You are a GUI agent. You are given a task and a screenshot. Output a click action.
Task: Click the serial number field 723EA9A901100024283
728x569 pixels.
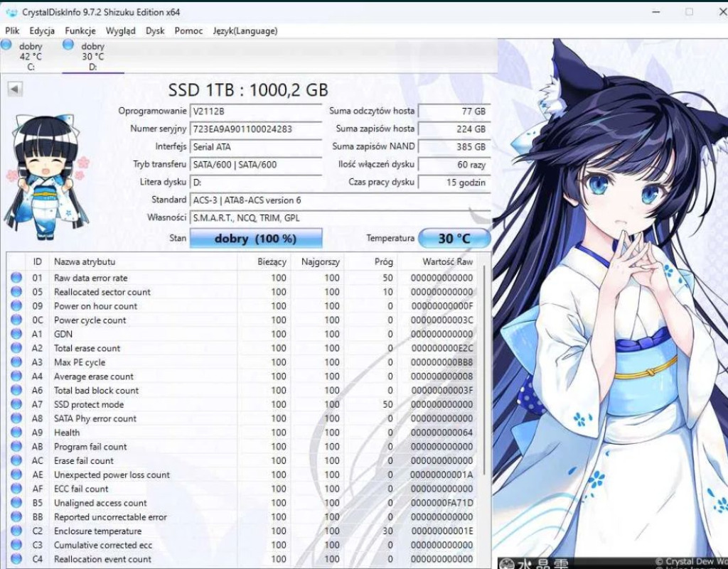tap(256, 129)
